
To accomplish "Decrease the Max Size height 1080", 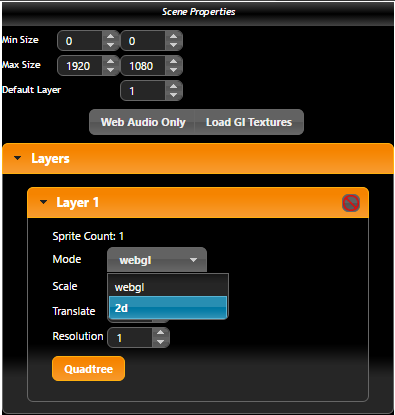I will 173,70.
